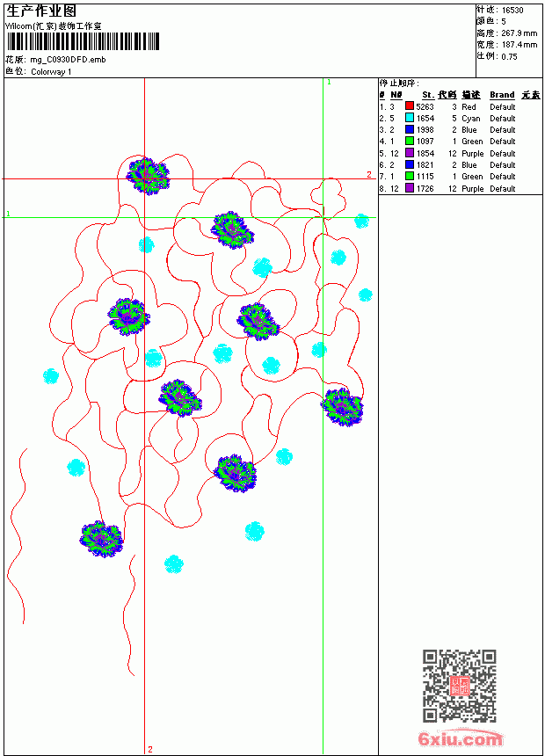Select the file name mg_C0930DFD.emb text
Image resolution: width=545 pixels, height=756 pixels.
tap(68, 60)
